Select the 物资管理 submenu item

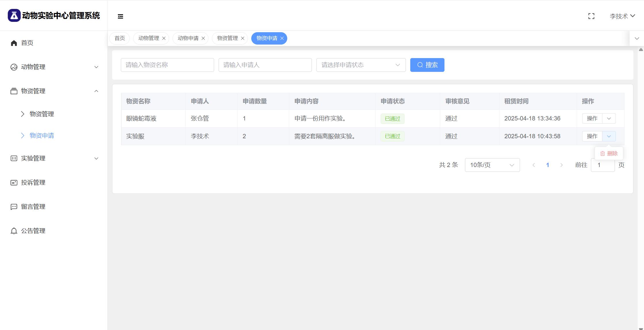pos(42,114)
